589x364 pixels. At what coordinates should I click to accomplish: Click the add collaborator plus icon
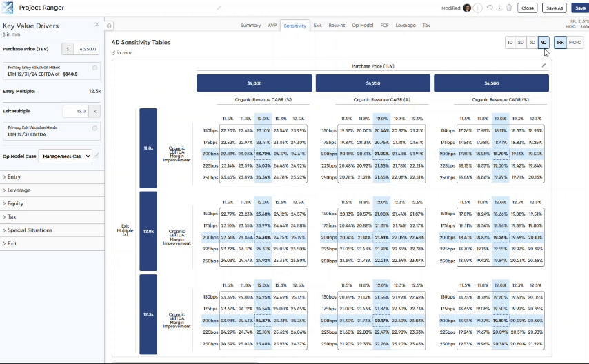478,8
